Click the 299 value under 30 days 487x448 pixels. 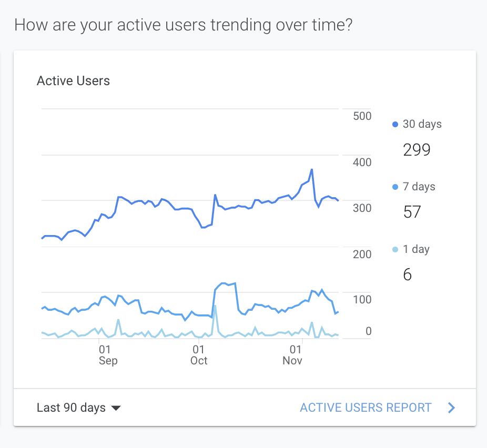[x=417, y=150]
